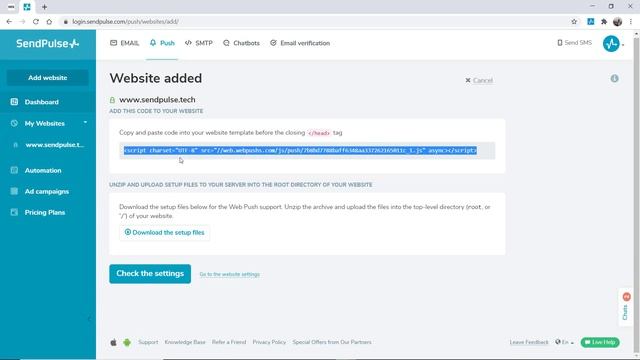Click the green lock next to www.sendpulse.tech

(112, 100)
